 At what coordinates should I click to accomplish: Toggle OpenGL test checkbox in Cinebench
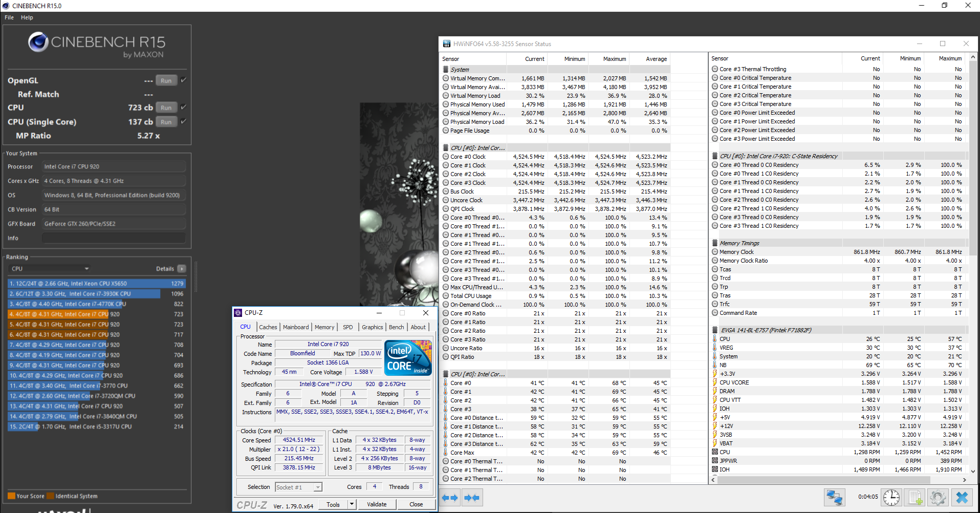183,80
